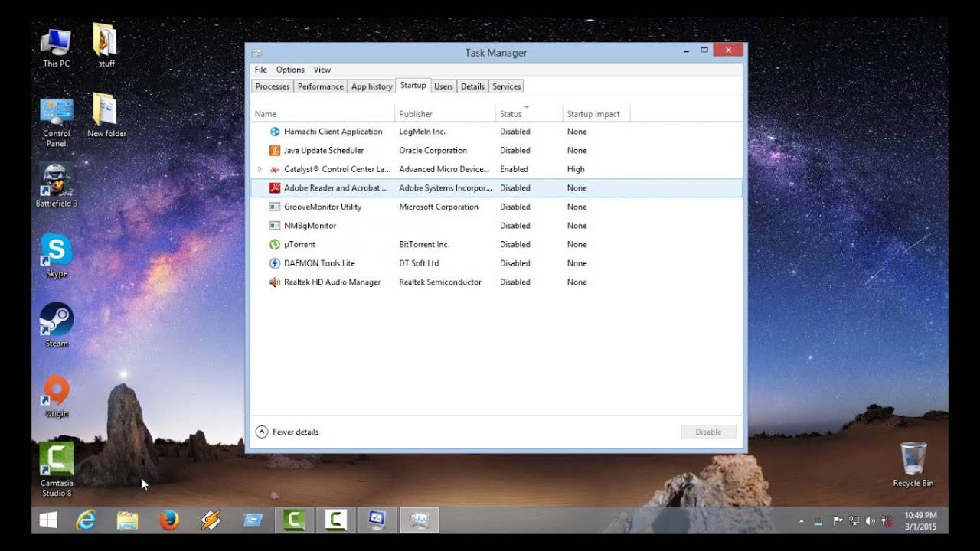
Task: Collapse view with Fewer details
Action: [287, 432]
